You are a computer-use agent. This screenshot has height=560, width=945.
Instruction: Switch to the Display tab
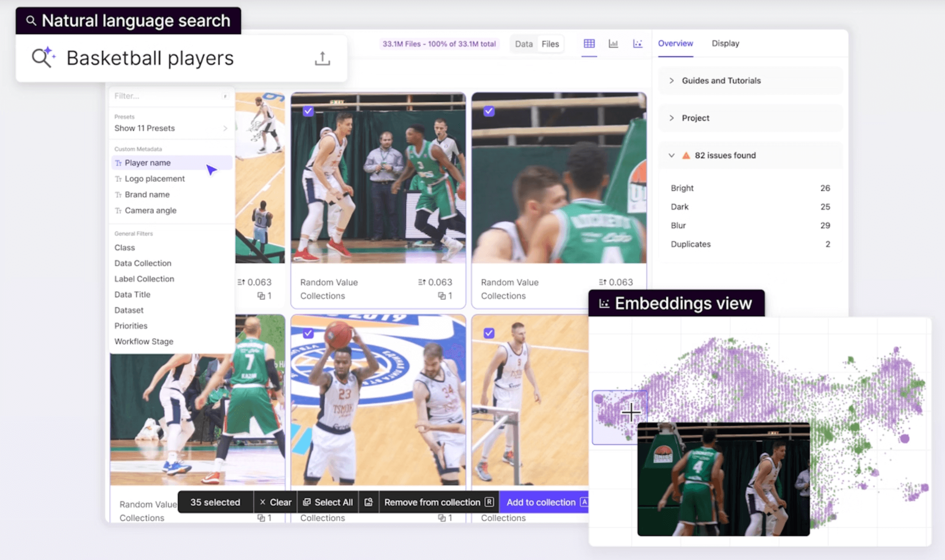[x=725, y=43]
